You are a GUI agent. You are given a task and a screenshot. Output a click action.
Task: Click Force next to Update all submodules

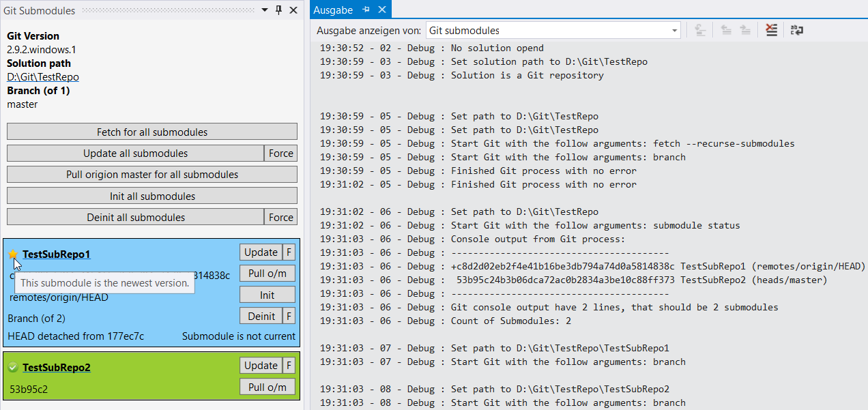[x=280, y=153]
